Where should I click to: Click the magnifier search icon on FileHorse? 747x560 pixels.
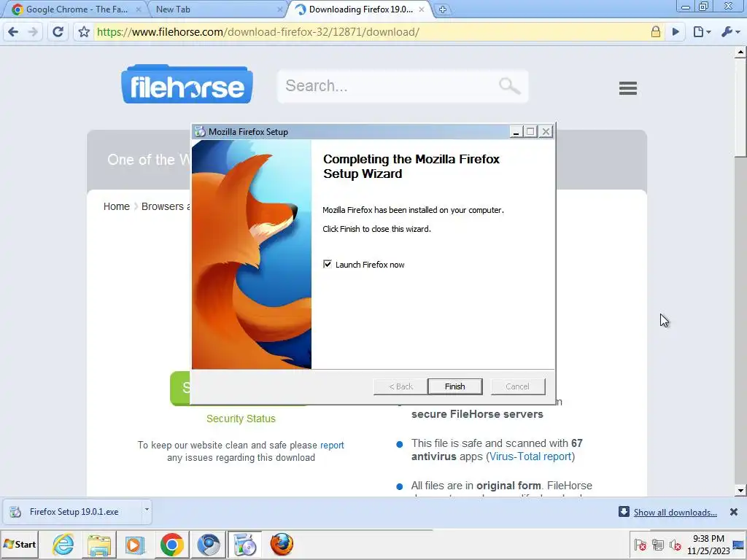509,86
